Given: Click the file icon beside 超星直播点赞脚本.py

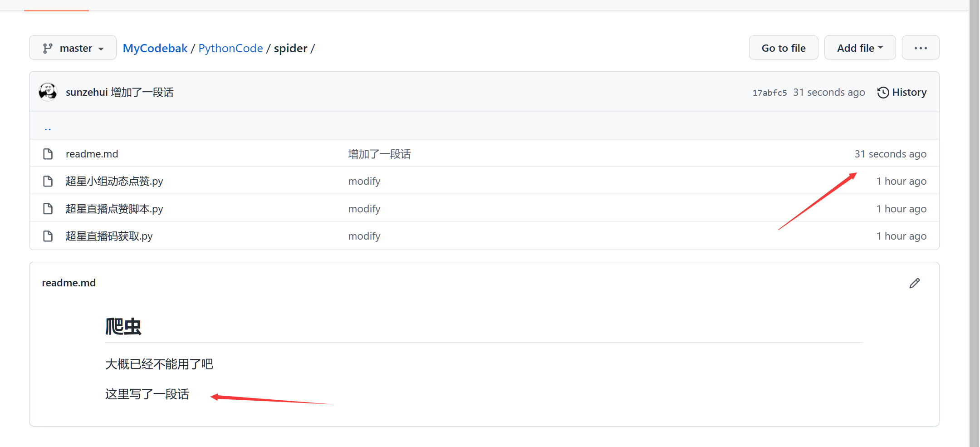Looking at the screenshot, I should tap(48, 209).
